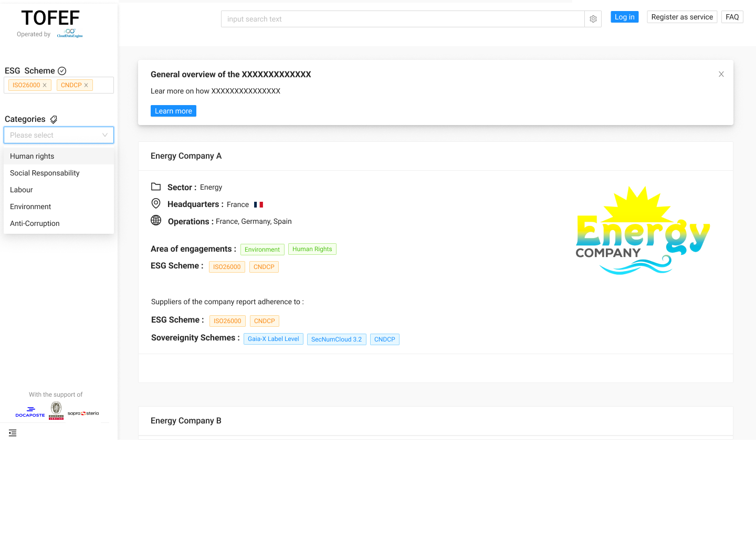
Task: Open the Categories dropdown selector
Action: [x=58, y=135]
